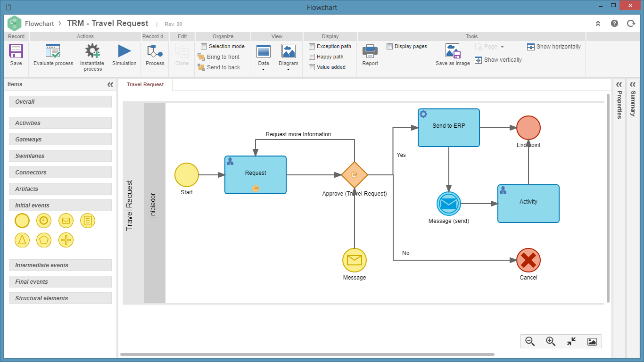This screenshot has height=362, width=644.
Task: Click the zoom out magnifier icon
Action: (530, 342)
